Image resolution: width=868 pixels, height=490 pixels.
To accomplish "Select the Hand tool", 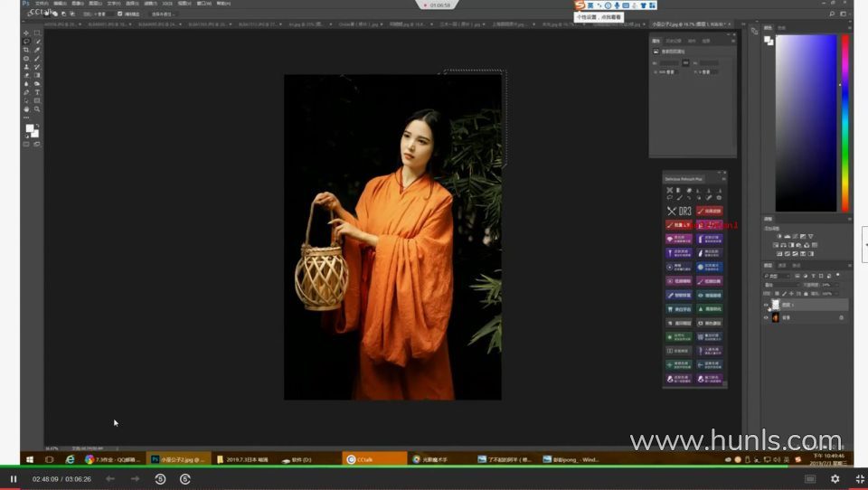I will [x=25, y=109].
